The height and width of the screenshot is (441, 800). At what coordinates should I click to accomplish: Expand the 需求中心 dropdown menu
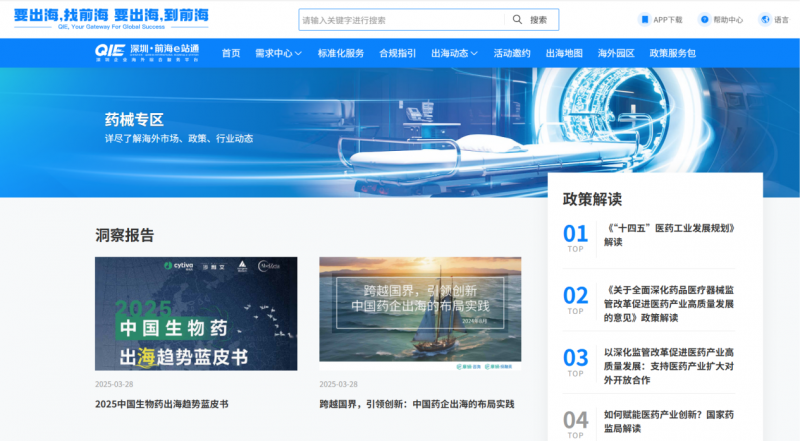(x=278, y=53)
